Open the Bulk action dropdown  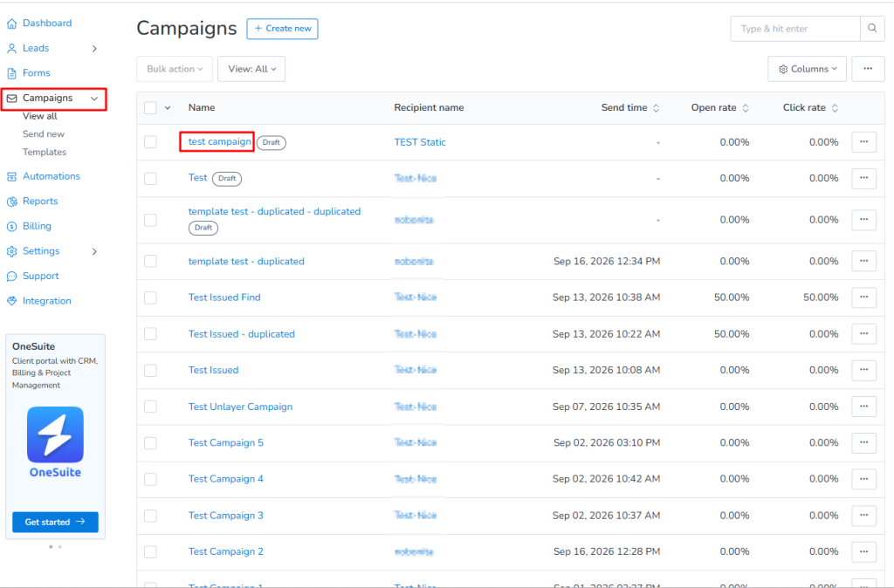coord(175,69)
